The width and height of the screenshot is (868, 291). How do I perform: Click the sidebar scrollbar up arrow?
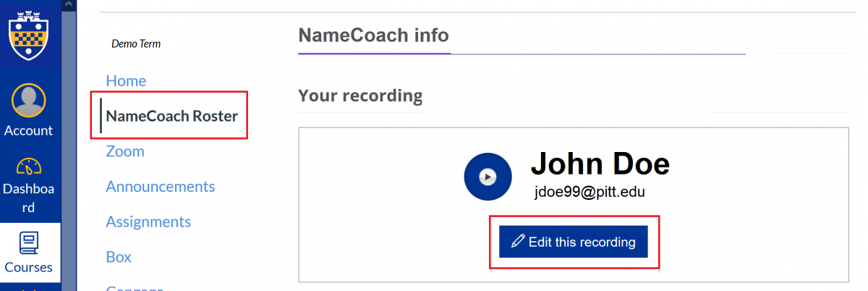tap(69, 4)
